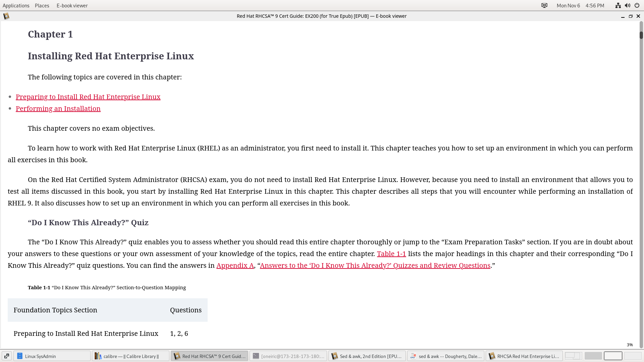Screen dimensions: 644x362
Task: Click the show-desktop icon in the taskbar
Action: tap(6, 356)
